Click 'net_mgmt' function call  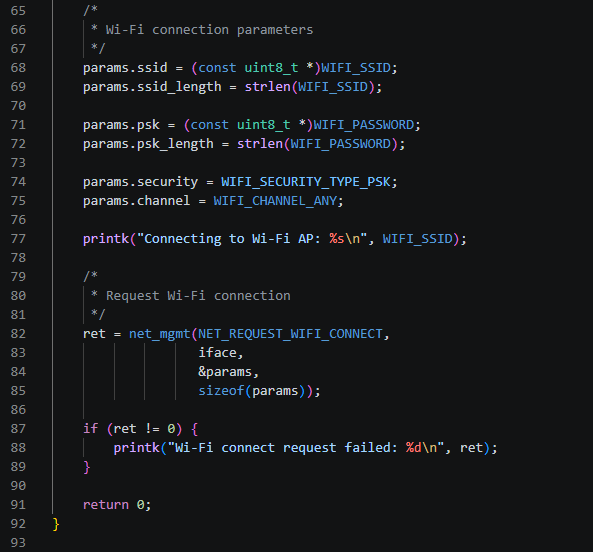[160, 334]
